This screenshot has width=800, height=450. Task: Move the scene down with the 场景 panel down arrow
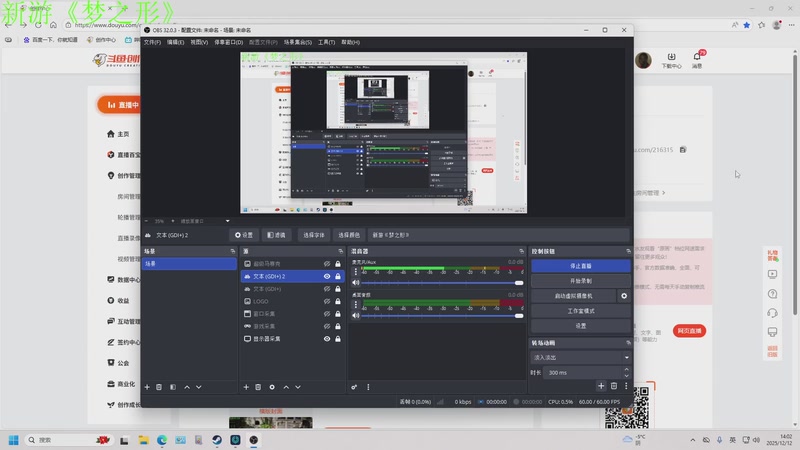199,387
